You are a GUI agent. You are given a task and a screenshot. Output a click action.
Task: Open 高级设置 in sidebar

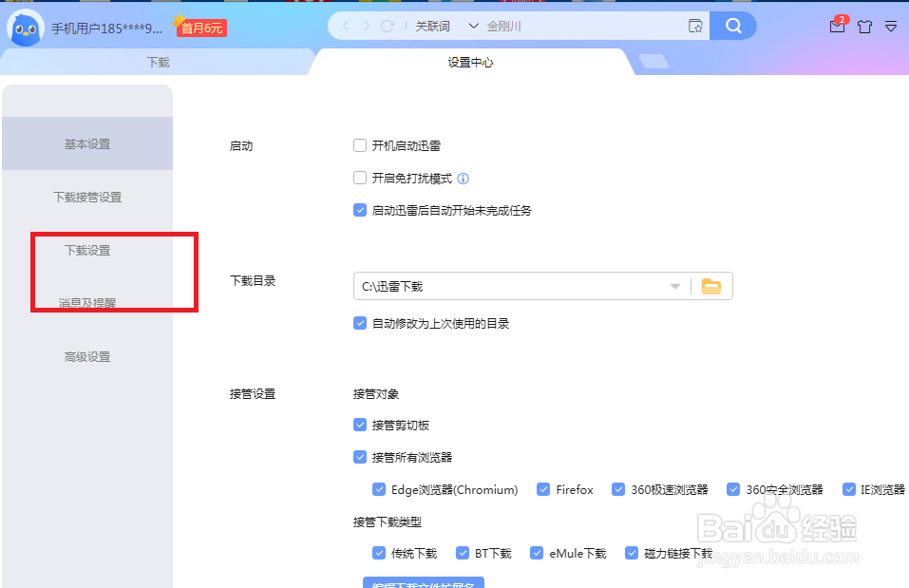coord(87,356)
